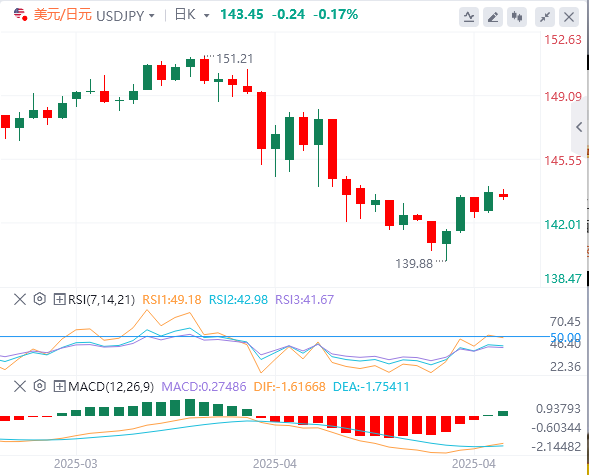Open the indicator line chart tool
This screenshot has width=589, height=475.
pyautogui.click(x=469, y=17)
